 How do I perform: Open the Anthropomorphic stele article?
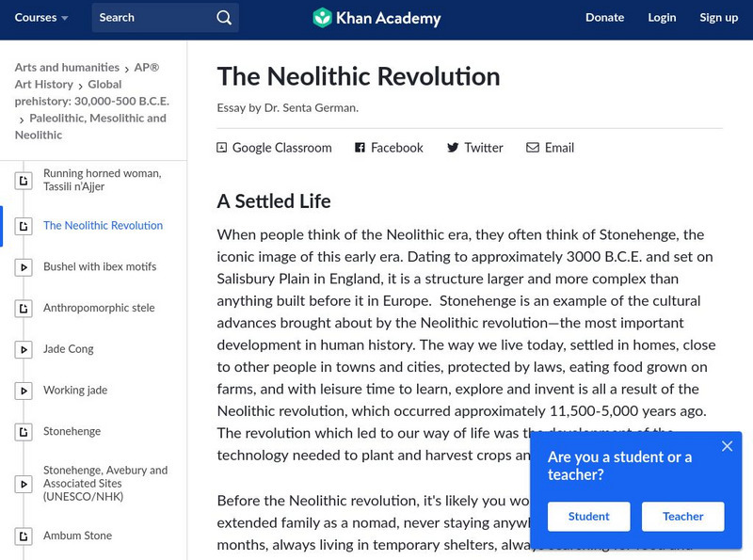click(99, 309)
